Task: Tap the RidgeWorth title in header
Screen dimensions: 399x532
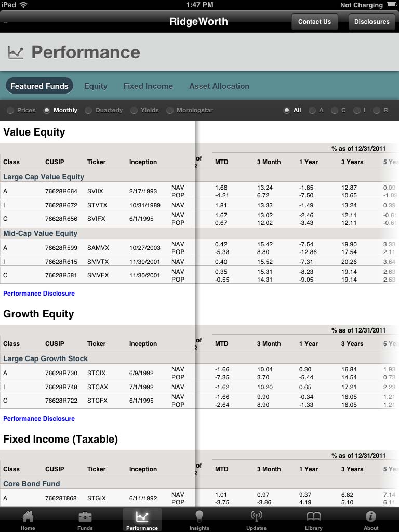Action: pos(199,21)
